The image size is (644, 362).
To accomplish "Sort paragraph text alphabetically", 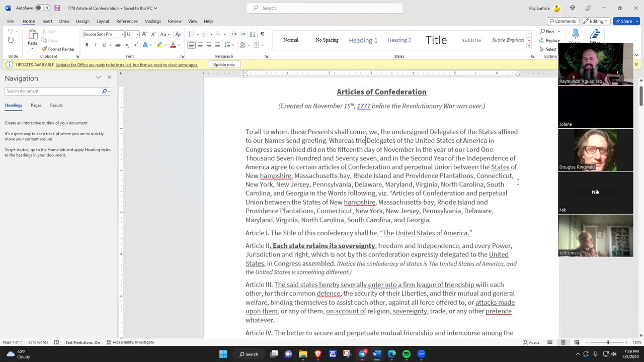I will tap(253, 34).
